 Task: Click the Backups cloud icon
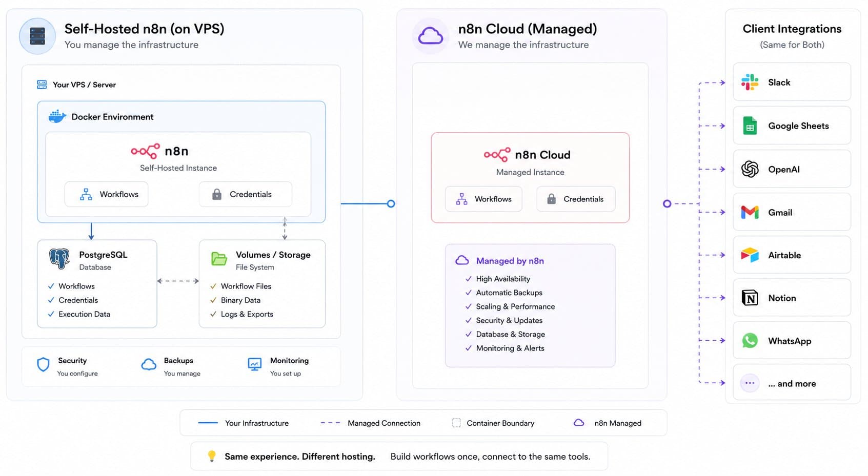click(149, 364)
